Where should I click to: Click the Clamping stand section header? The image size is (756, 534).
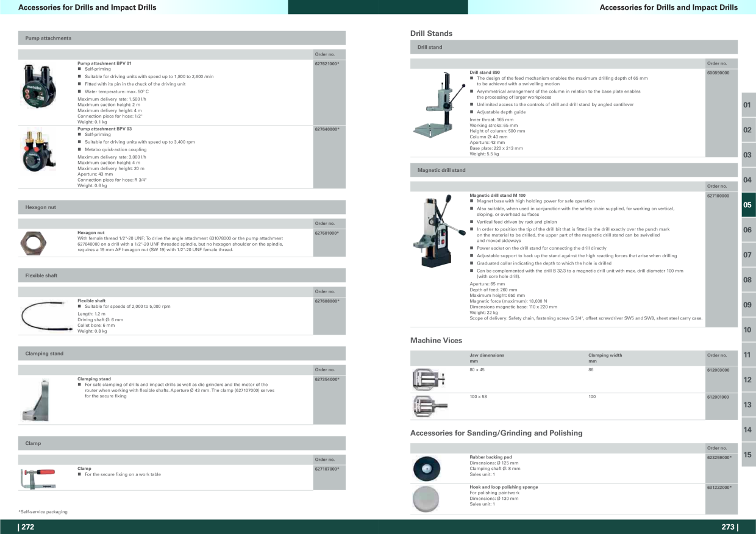[182, 354]
